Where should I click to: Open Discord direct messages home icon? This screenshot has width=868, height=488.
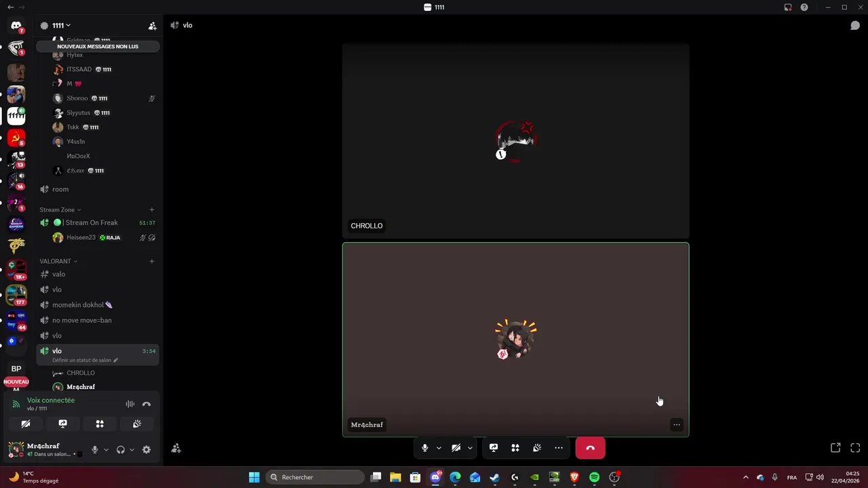point(16,26)
